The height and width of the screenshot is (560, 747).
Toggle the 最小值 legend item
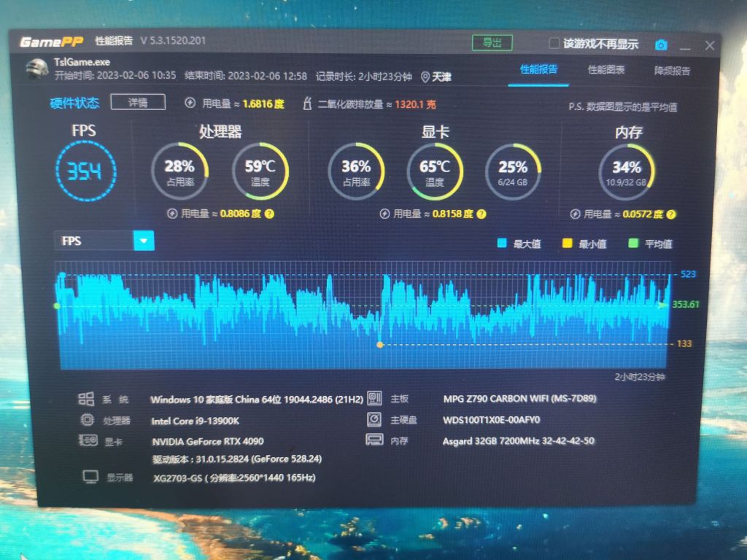point(586,243)
